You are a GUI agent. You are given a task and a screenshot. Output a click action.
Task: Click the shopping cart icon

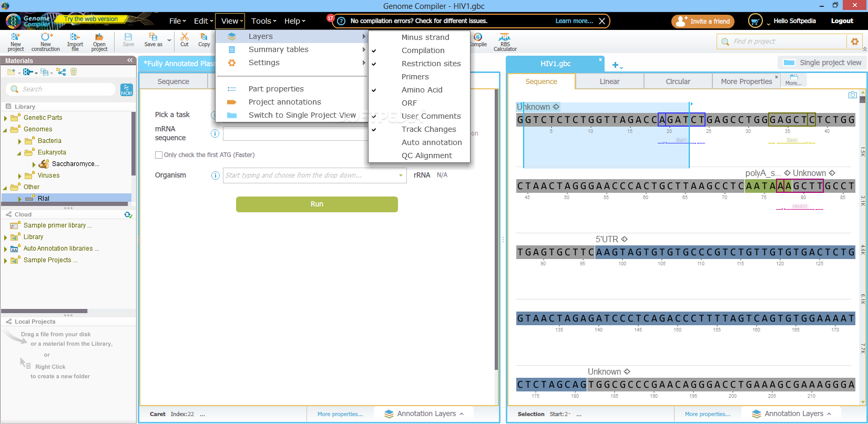click(755, 21)
